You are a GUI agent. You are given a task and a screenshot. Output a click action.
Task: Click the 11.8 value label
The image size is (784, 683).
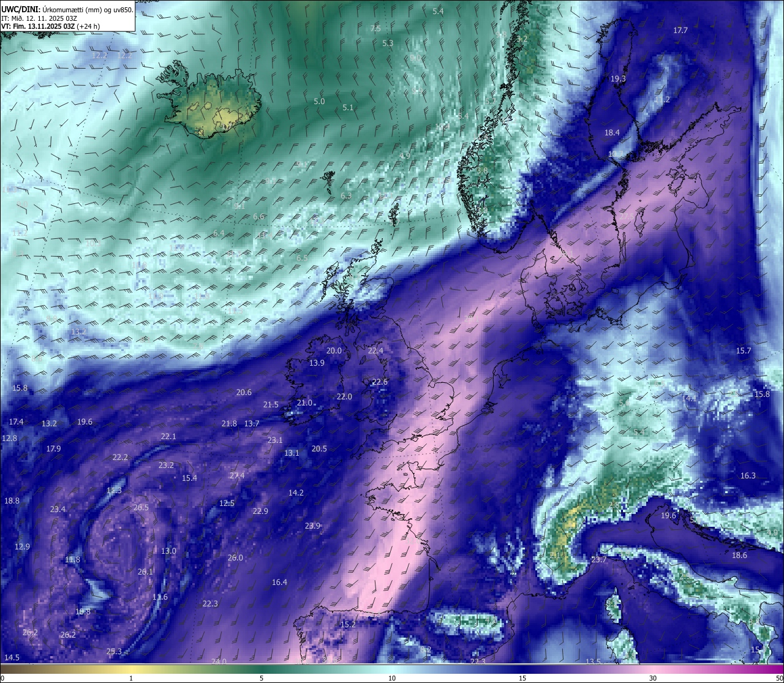point(72,559)
